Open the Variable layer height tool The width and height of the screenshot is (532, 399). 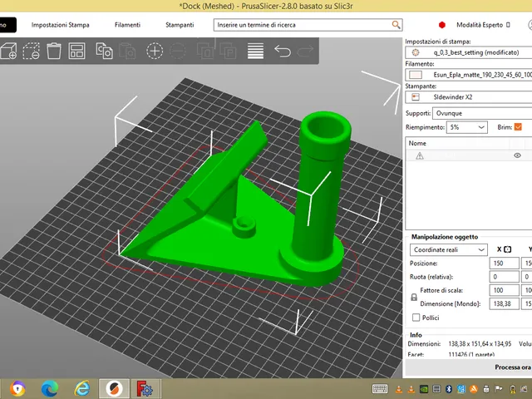255,51
